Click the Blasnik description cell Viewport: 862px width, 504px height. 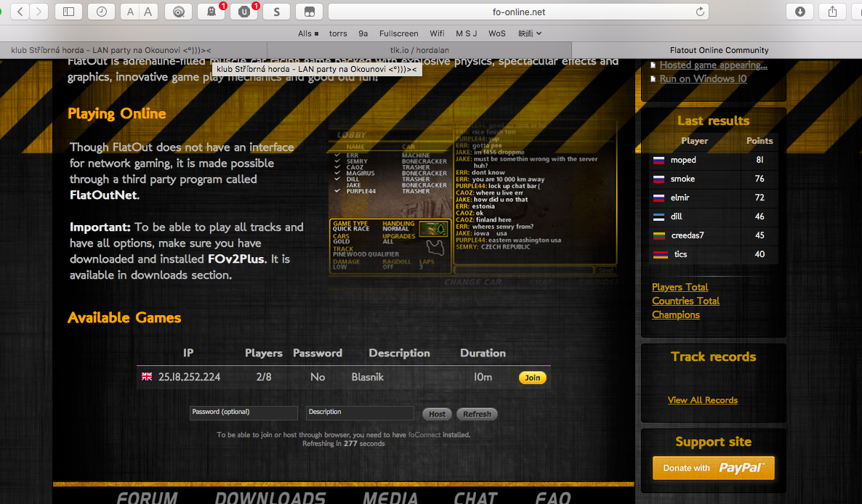(x=367, y=377)
